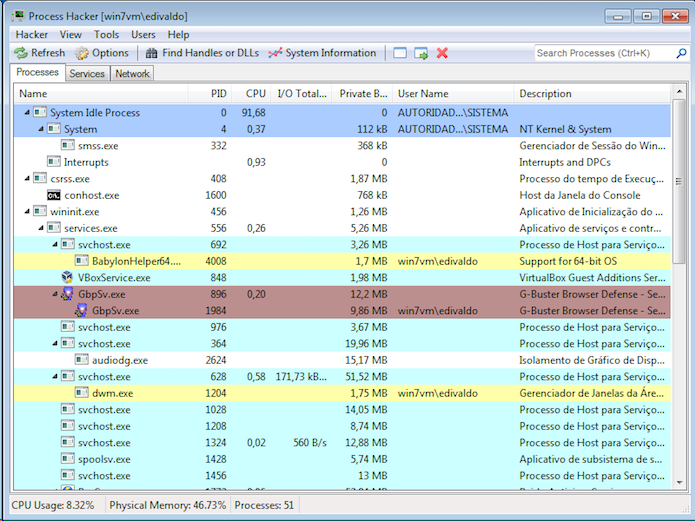
Task: Click the vertical scrollbar up arrow
Action: pyautogui.click(x=679, y=92)
